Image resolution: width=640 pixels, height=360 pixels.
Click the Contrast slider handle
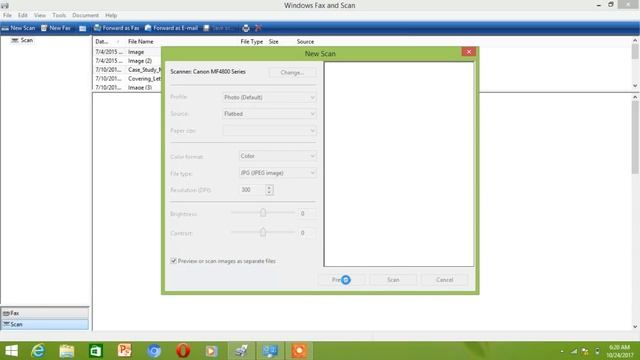coord(263,232)
